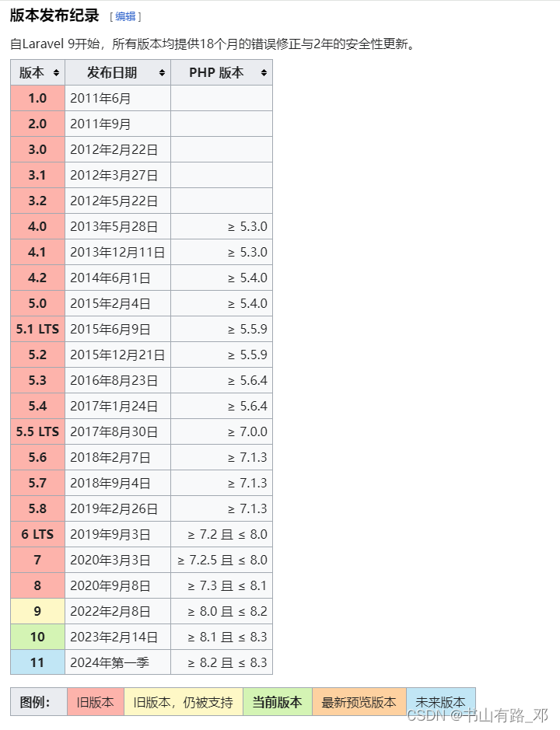Select the PHP 版本 column header text

click(x=216, y=72)
